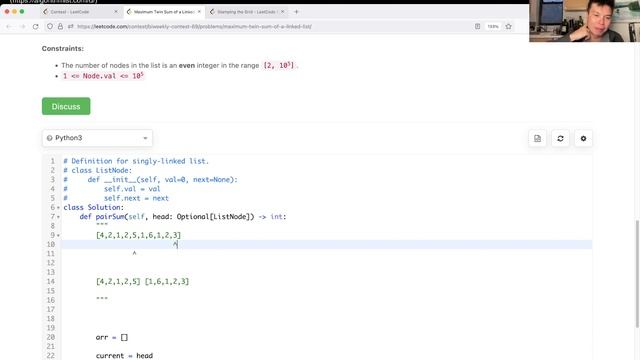Screen dimensions: 640x360
Task: Click the Constraints: heading
Action: coord(62,48)
